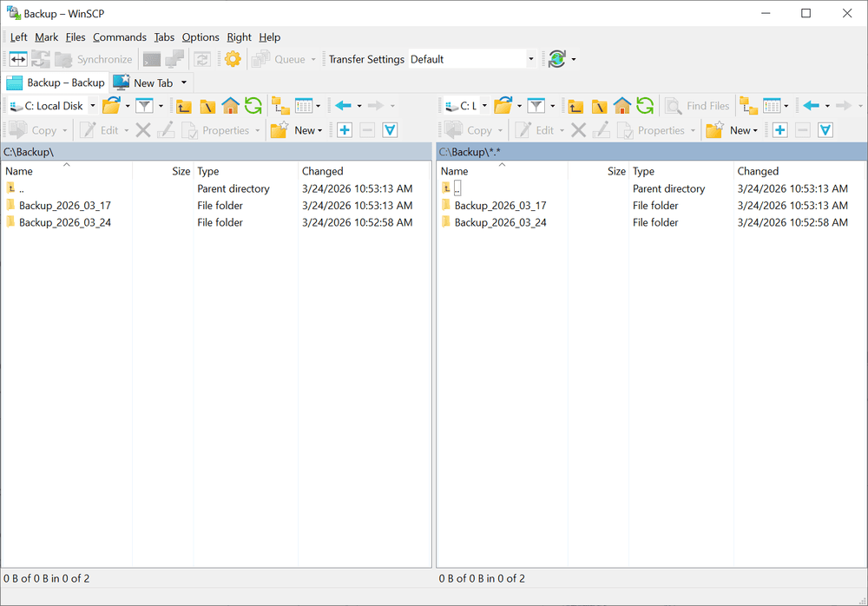Go to parent directory in right panel
The width and height of the screenshot is (868, 606).
click(x=575, y=105)
